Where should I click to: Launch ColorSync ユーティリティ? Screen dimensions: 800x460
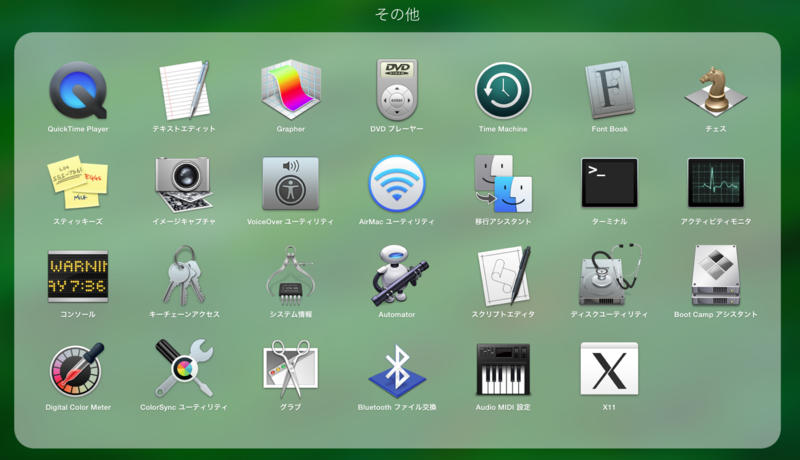184,368
